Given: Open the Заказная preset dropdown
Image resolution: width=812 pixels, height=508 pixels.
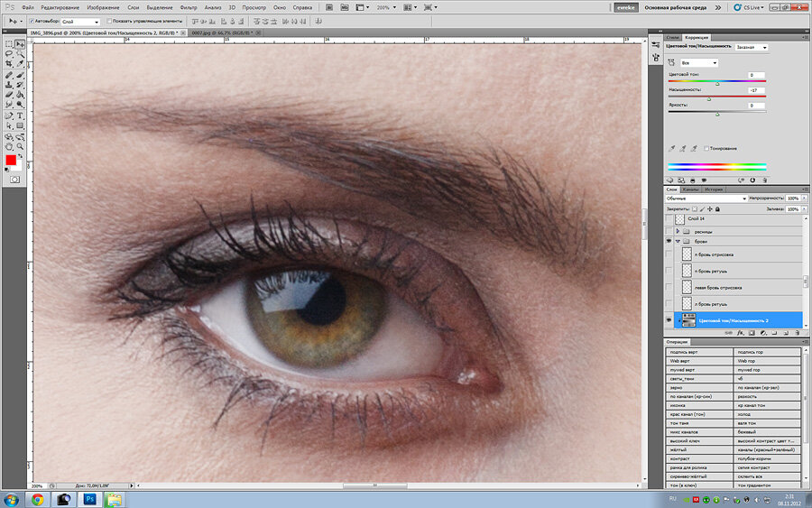Looking at the screenshot, I should pyautogui.click(x=751, y=47).
